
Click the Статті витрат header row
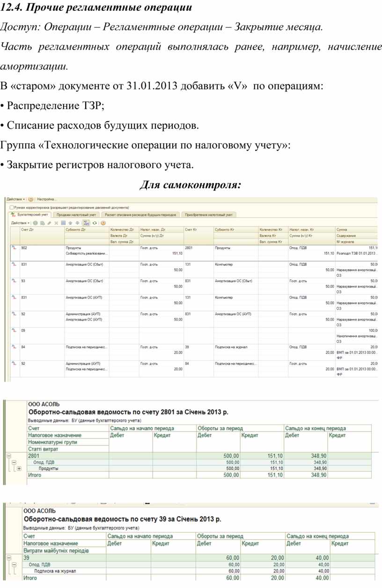pos(68,449)
